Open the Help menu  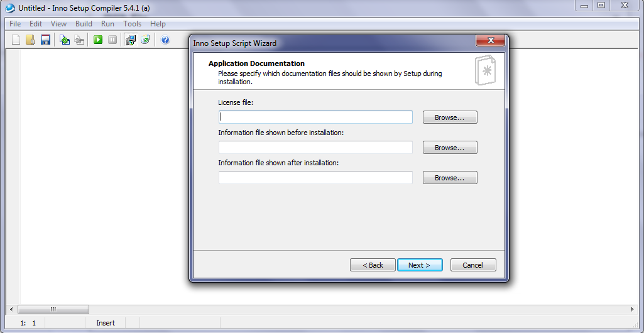158,24
